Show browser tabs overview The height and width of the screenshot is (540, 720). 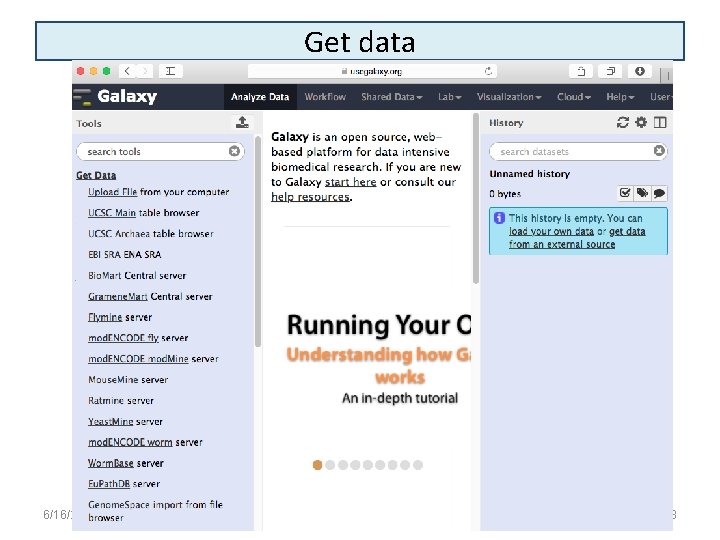pos(610,71)
